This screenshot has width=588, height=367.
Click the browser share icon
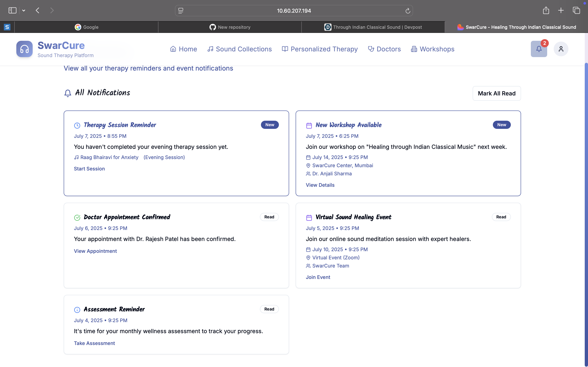546,10
